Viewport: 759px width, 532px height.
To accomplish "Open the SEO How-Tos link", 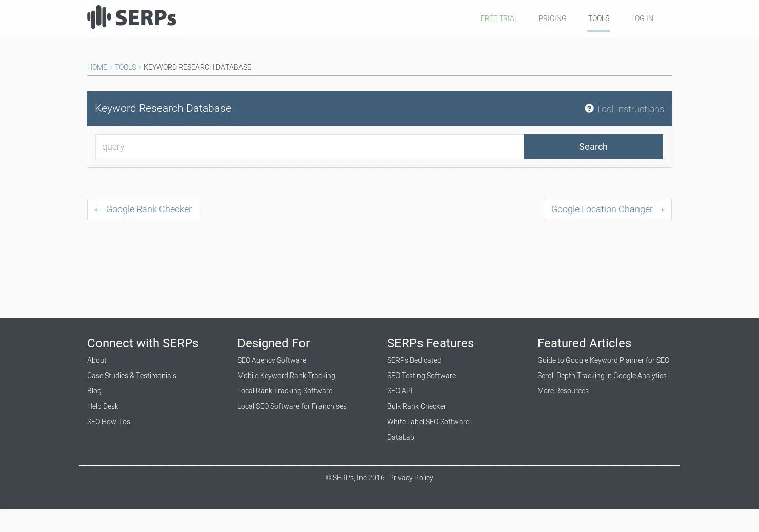I will click(109, 422).
